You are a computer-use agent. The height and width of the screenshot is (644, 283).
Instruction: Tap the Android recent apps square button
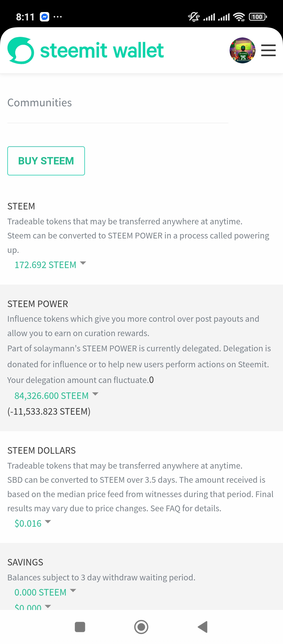pos(80,627)
